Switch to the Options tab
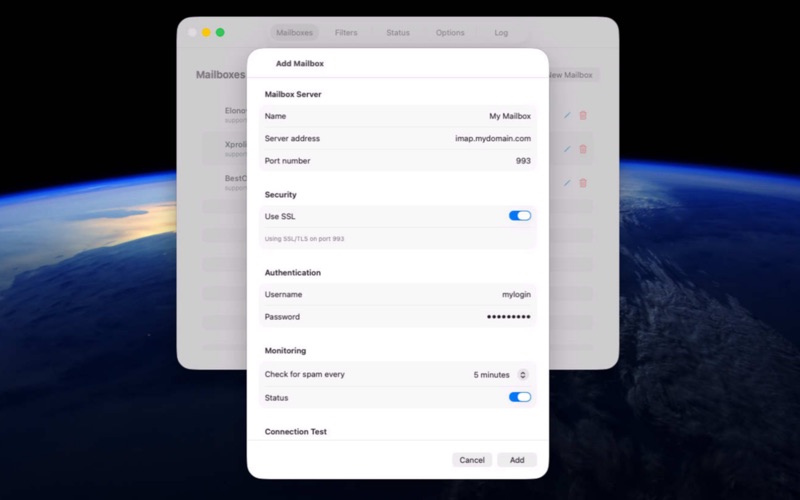This screenshot has height=500, width=800. [450, 33]
